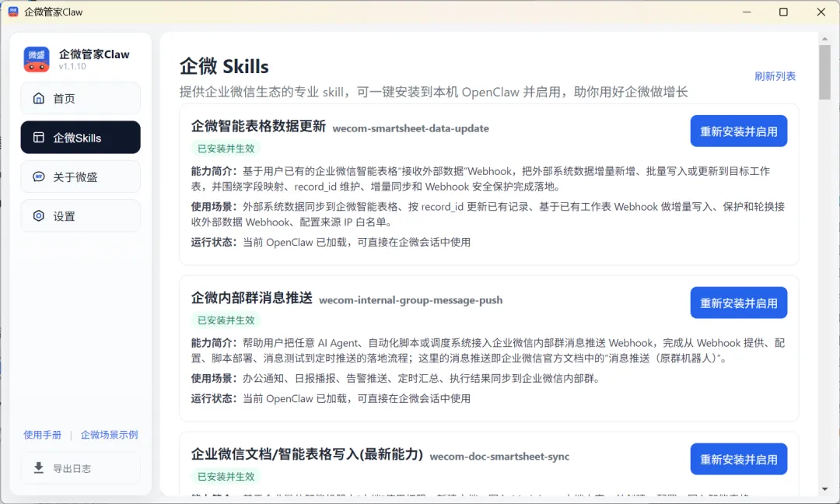Click the download icon beside 导出日志
Screen dimensions: 840x504
tap(39, 468)
